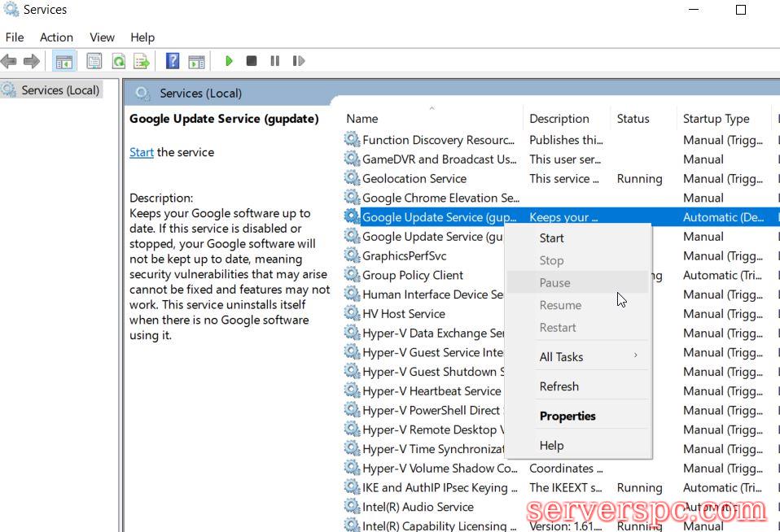Viewport: 780px width, 532px height.
Task: Select Services (Local) in the left tree
Action: [x=60, y=90]
